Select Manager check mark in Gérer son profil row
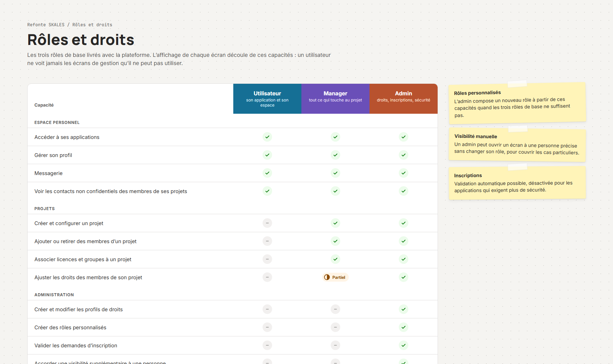Image resolution: width=613 pixels, height=364 pixels. tap(335, 155)
